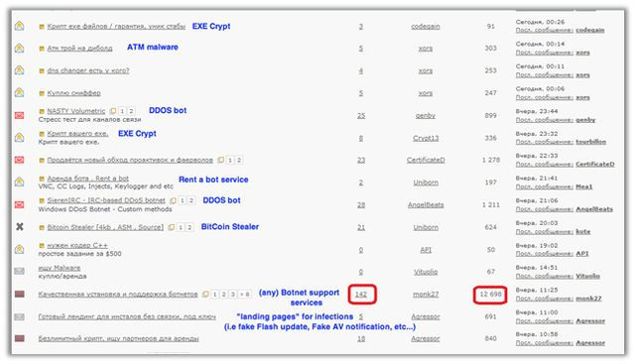The height and width of the screenshot is (364, 635).
Task: Click the multi-page icon next to 'NASTY Volumetric'
Action: pos(113,110)
